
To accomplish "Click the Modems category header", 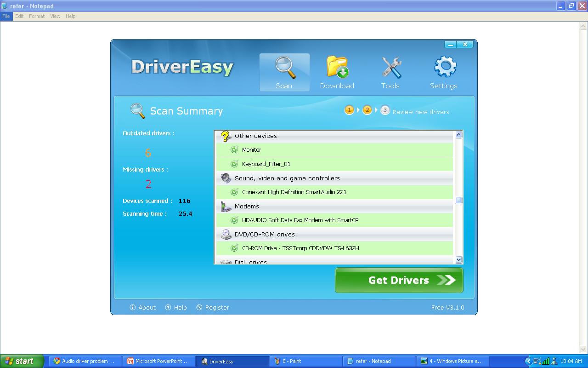I will coord(335,206).
